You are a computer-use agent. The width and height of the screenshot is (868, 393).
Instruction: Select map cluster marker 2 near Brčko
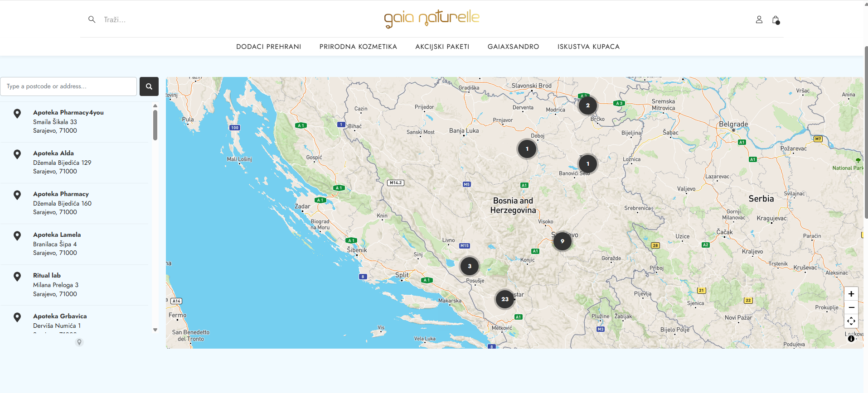[588, 105]
